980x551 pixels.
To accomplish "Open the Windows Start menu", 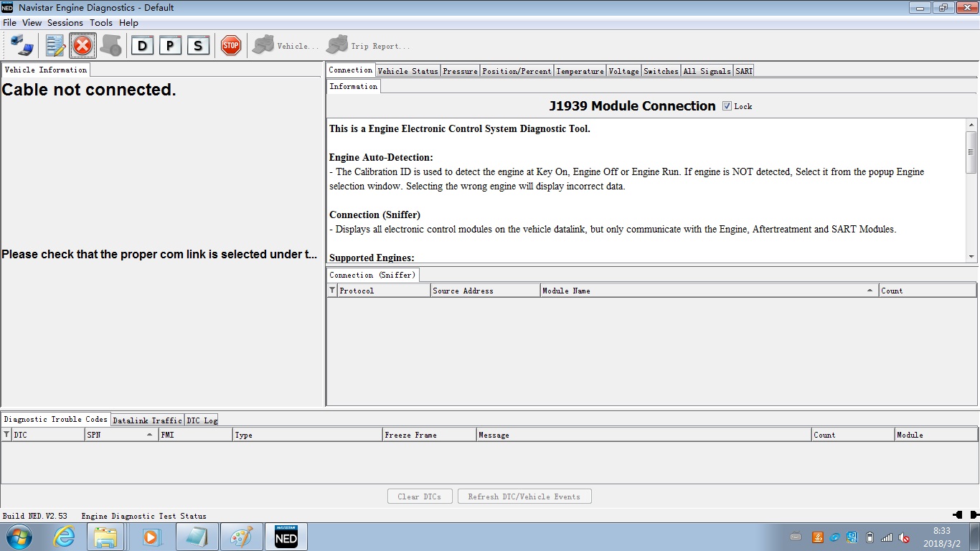I will coord(19,537).
